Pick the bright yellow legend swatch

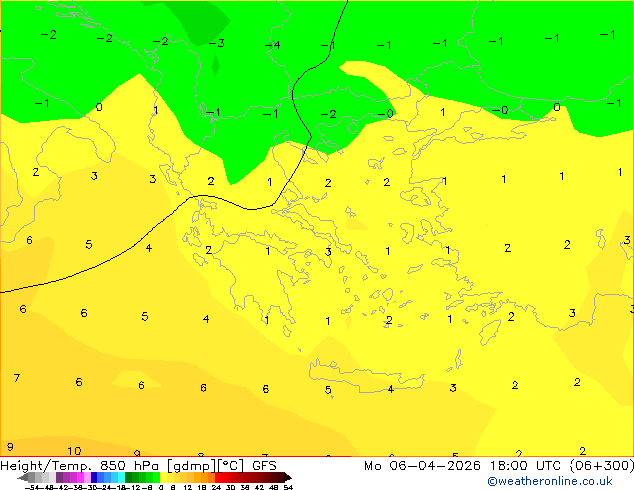click(163, 477)
